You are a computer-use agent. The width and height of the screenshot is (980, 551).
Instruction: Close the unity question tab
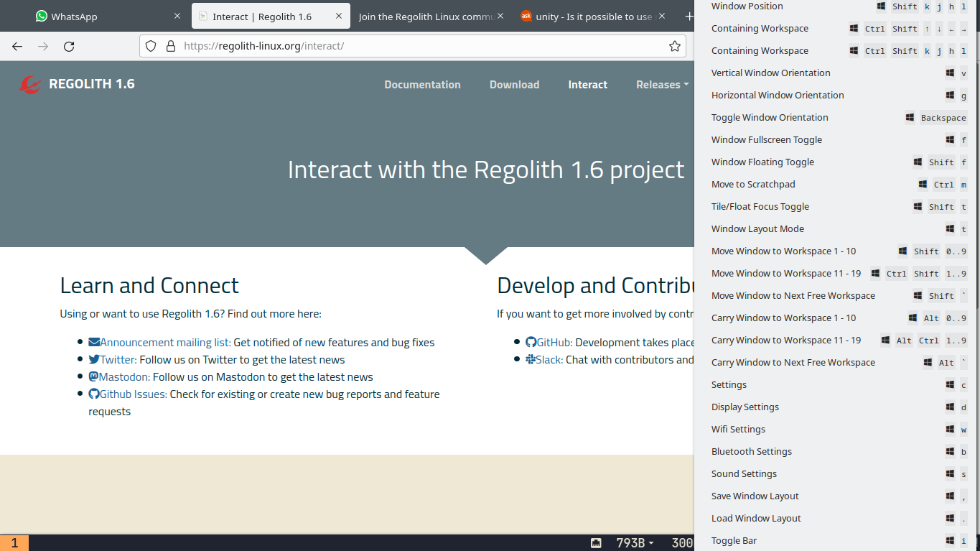(x=662, y=16)
